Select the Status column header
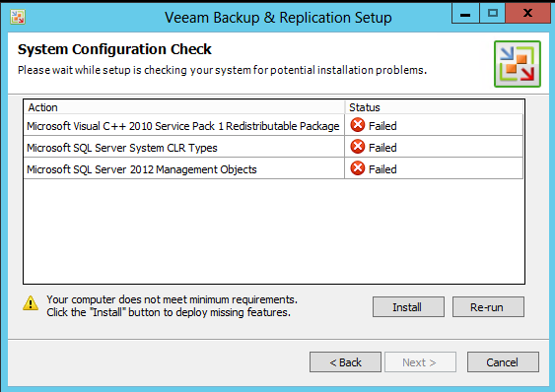555x392 pixels. 435,107
